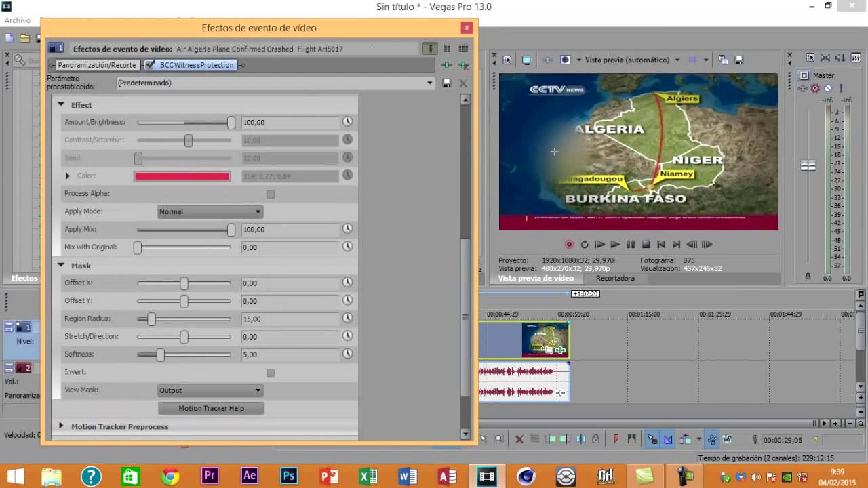The image size is (868, 488).
Task: Click play in the video preview transport
Action: 615,245
